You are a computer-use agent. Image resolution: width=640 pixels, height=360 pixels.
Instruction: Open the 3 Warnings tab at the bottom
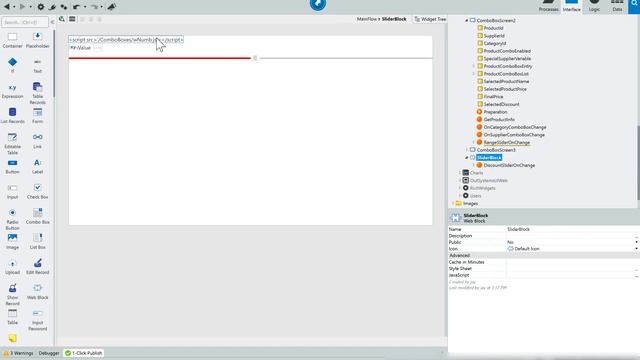18,353
